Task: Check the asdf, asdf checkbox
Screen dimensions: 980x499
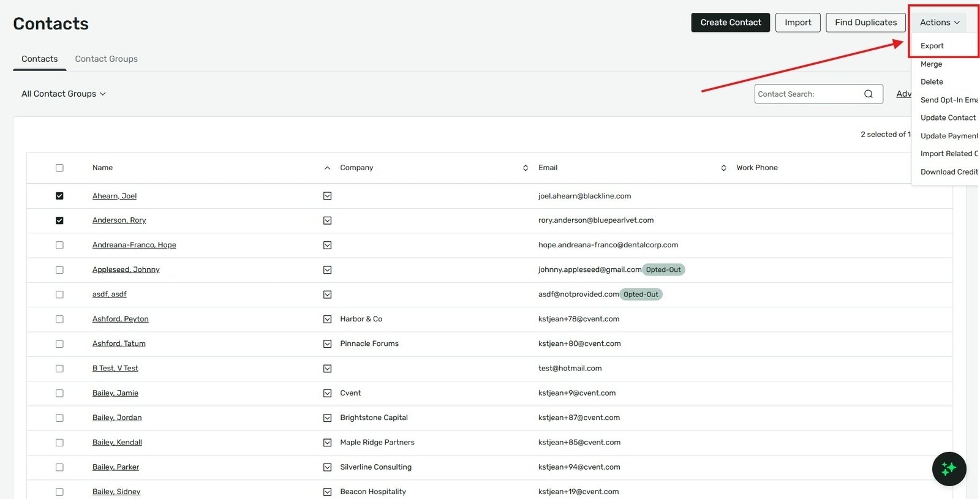Action: (59, 295)
